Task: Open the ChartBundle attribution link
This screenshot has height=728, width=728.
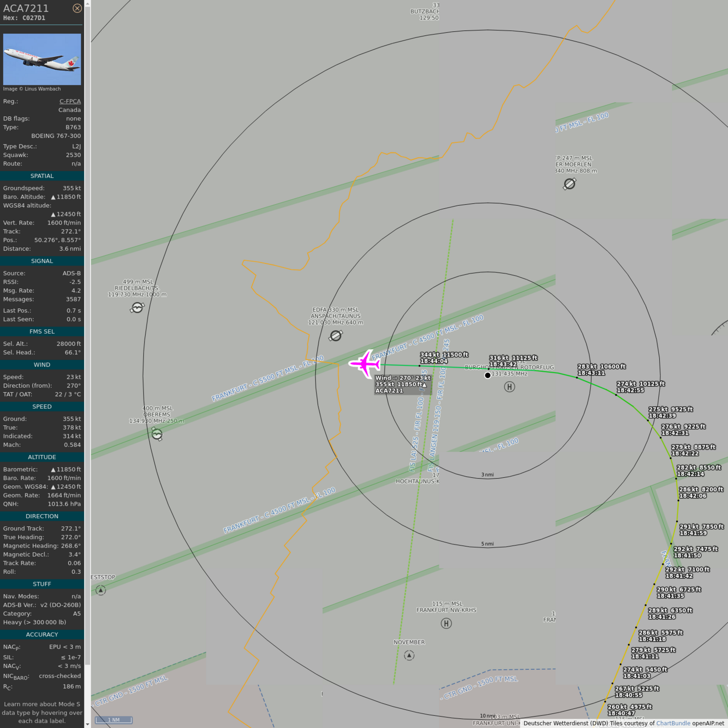Action: 673,723
